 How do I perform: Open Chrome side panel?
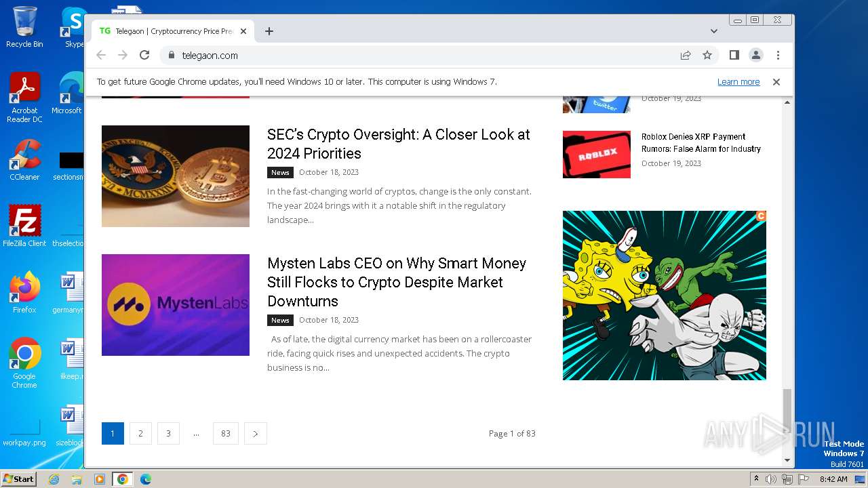coord(734,55)
